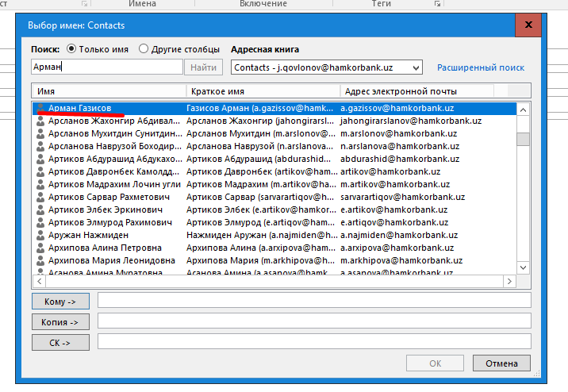Click the person icon beside Арман Газисов
The width and height of the screenshot is (568, 392).
[x=40, y=108]
